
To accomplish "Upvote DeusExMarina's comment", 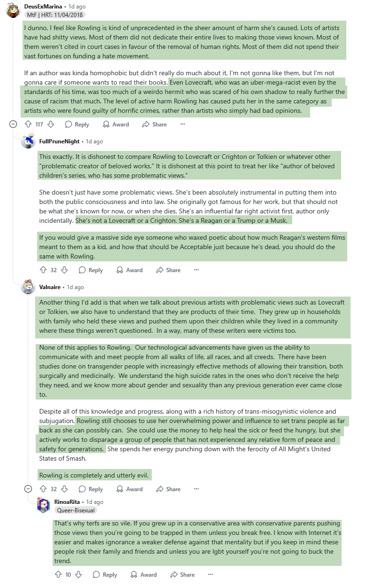I will 30,125.
